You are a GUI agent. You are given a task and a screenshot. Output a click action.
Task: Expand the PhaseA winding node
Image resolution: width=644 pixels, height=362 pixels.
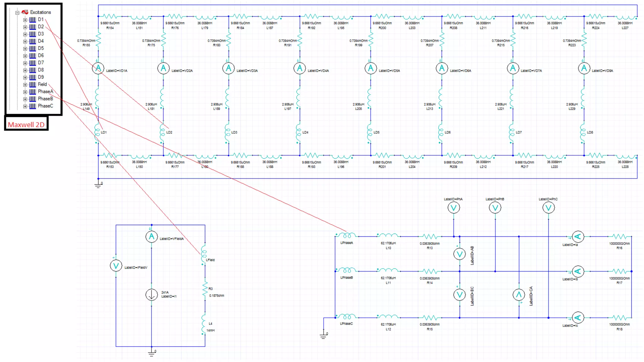[x=25, y=92]
